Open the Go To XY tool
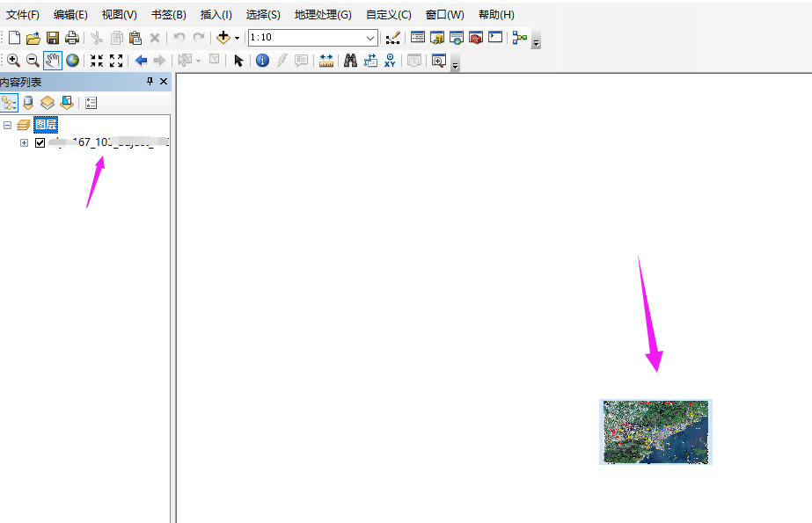Viewport: 812px width, 523px height. click(x=389, y=60)
